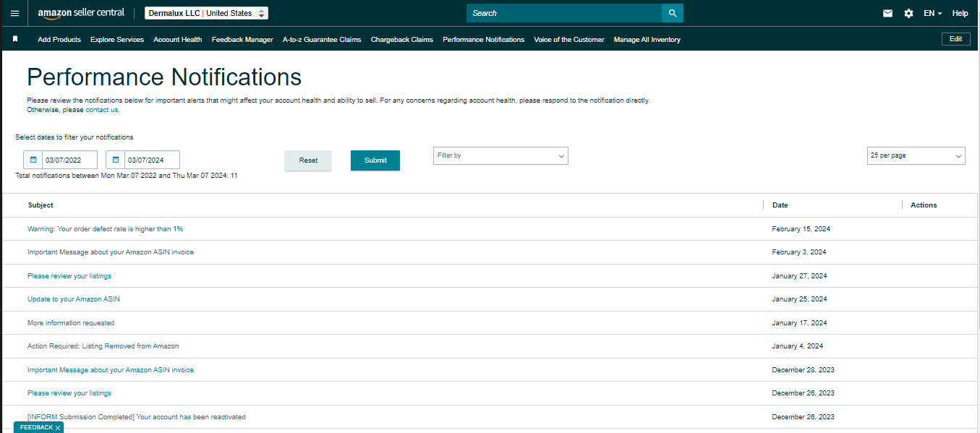
Task: Select Performance Notifications in nav bar
Action: click(x=483, y=40)
